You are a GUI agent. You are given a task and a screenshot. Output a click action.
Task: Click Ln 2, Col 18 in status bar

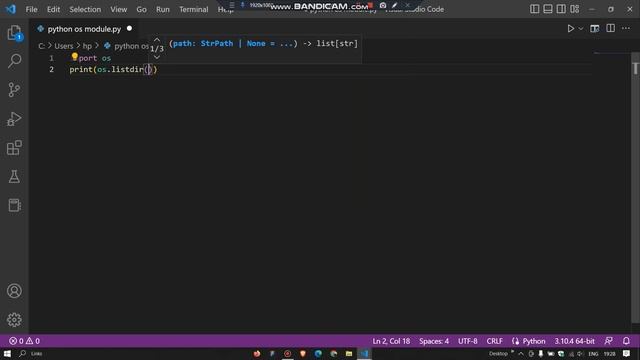click(x=391, y=341)
